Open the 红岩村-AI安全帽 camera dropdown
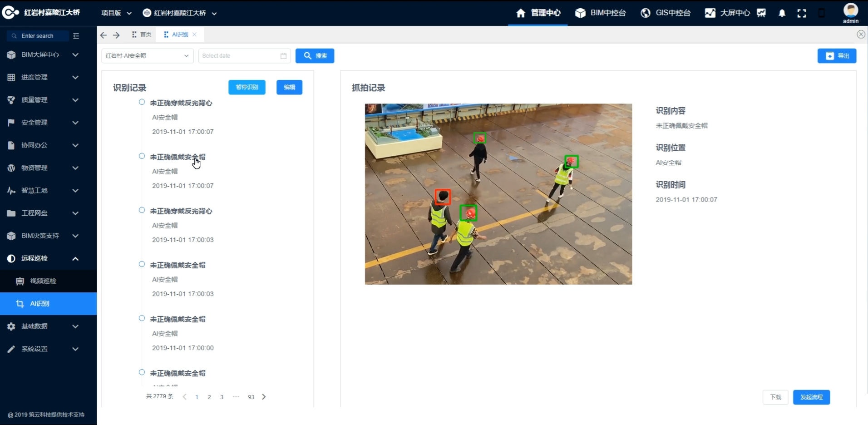 pyautogui.click(x=148, y=56)
